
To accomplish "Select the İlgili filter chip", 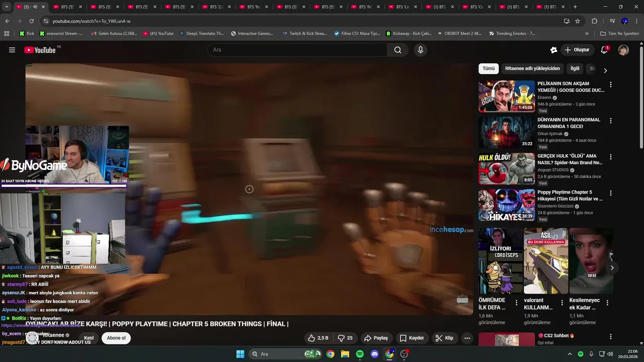I will pyautogui.click(x=575, y=68).
